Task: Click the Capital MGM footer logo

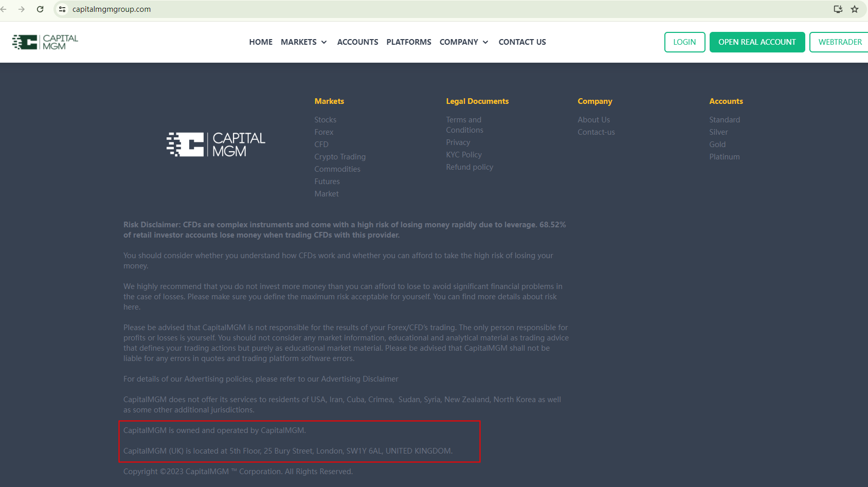Action: (x=216, y=145)
